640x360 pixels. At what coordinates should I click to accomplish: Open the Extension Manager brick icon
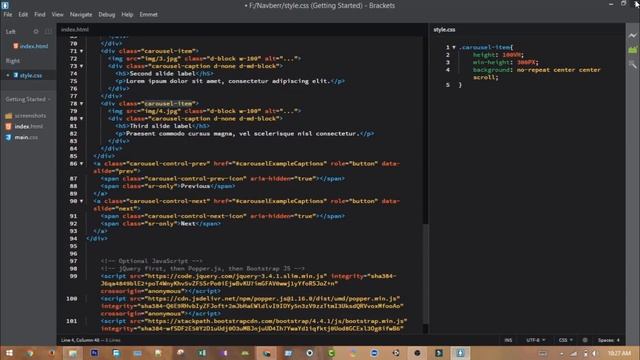tap(632, 50)
